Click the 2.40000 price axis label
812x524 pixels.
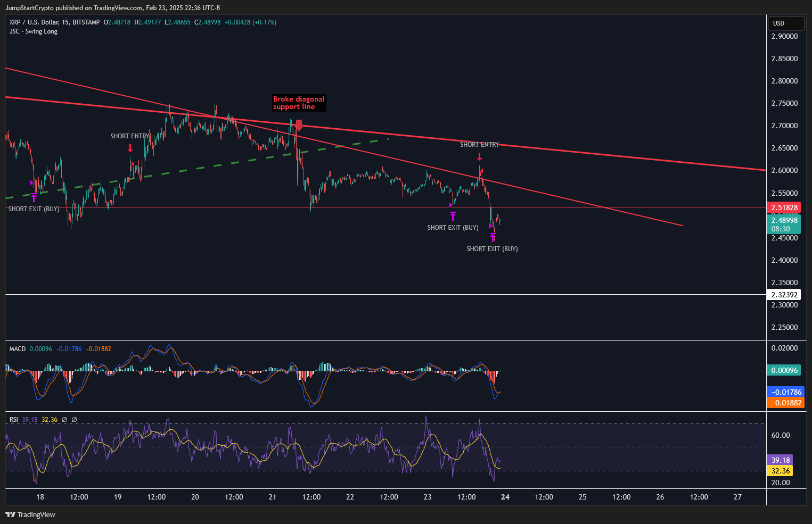point(784,260)
